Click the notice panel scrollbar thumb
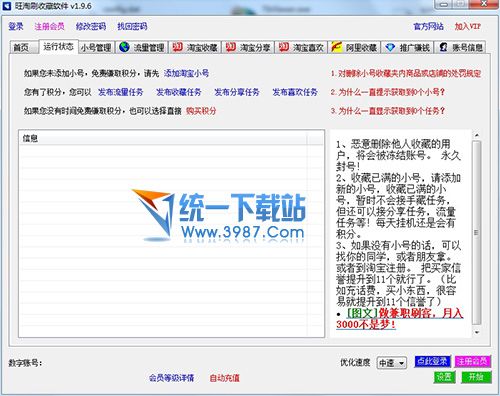This screenshot has height=396, width=500. (477, 232)
